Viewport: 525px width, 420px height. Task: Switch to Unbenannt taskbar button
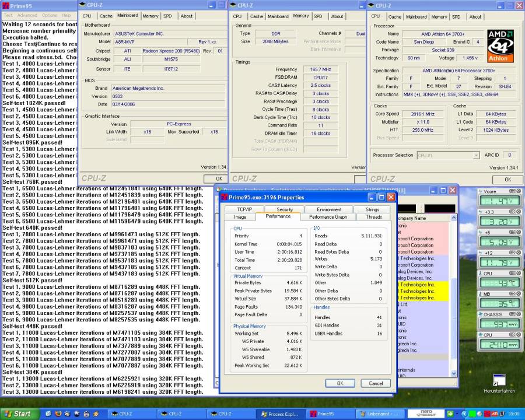[381, 414]
